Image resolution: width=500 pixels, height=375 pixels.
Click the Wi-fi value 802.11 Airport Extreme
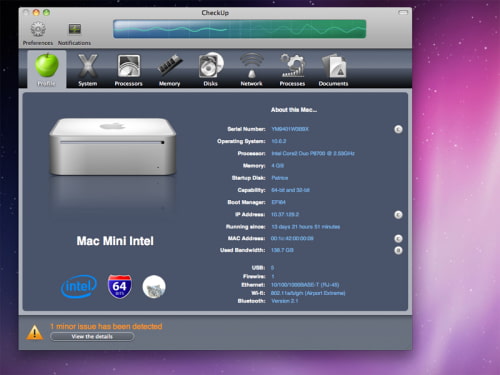coord(308,293)
